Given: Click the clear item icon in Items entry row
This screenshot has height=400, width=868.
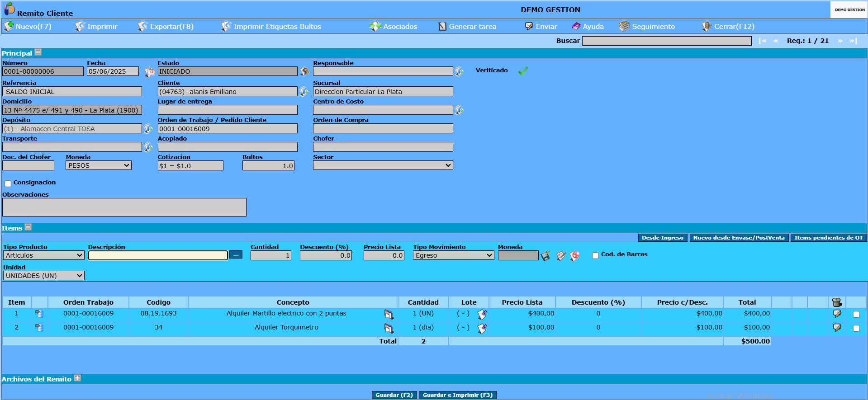Looking at the screenshot, I should tap(561, 256).
